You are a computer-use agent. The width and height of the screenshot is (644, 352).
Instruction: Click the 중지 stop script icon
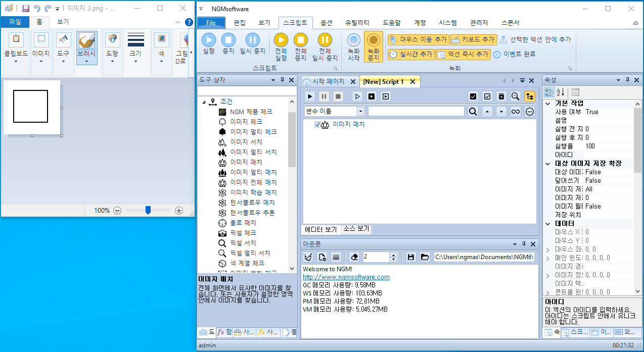(x=228, y=44)
